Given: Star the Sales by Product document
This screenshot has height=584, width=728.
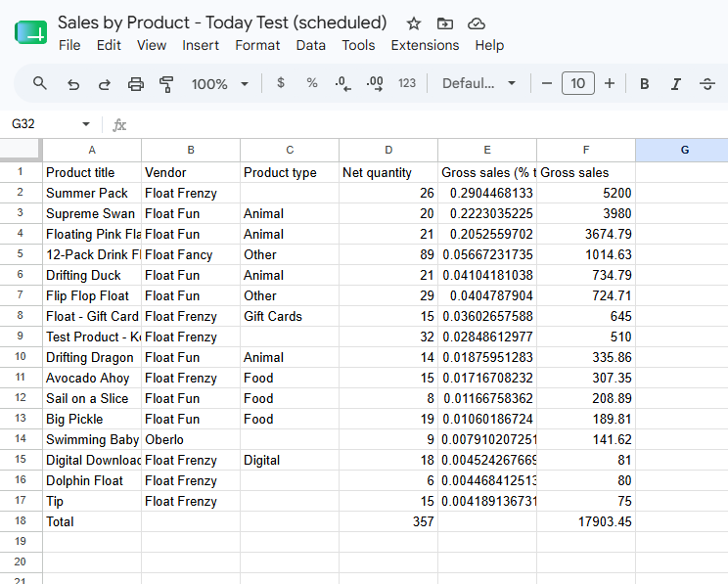Looking at the screenshot, I should (x=413, y=23).
